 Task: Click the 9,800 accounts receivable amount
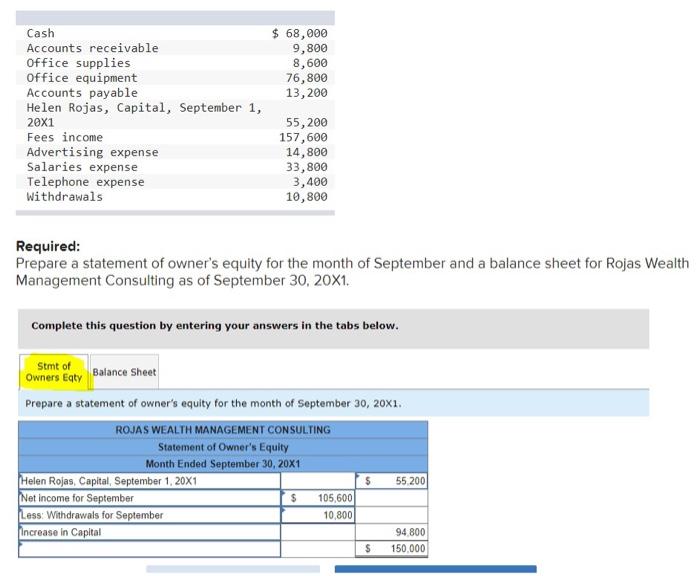click(x=310, y=48)
